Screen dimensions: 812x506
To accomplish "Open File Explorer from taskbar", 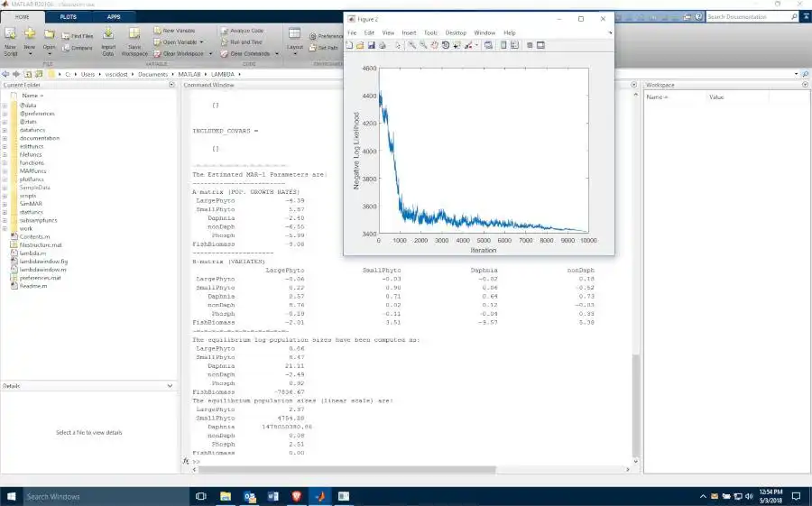I will (x=226, y=496).
